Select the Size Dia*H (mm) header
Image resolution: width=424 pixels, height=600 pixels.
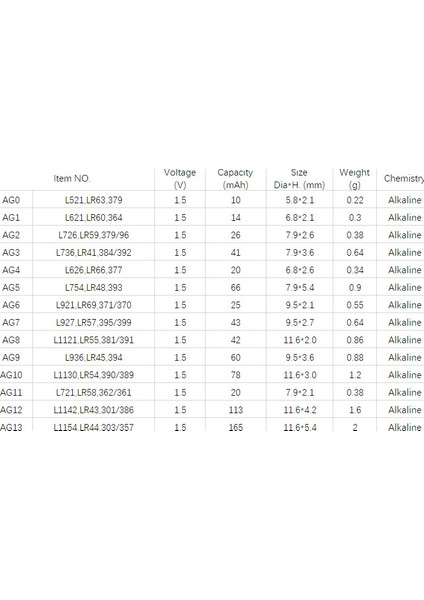(299, 179)
